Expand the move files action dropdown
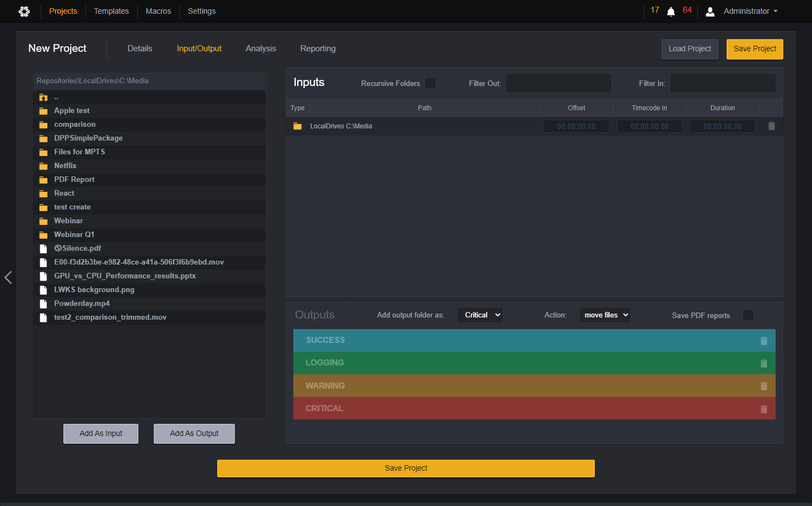812x506 pixels. (605, 315)
